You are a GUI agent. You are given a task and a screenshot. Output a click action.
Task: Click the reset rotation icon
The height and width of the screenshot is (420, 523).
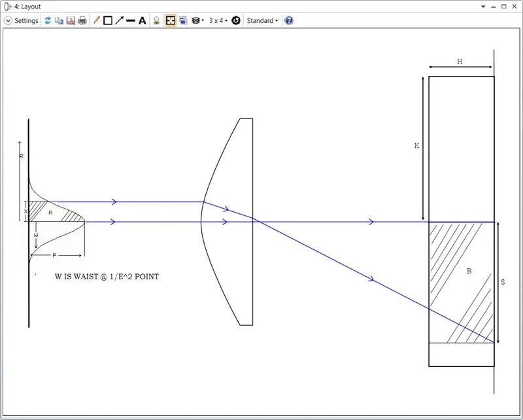coord(236,20)
